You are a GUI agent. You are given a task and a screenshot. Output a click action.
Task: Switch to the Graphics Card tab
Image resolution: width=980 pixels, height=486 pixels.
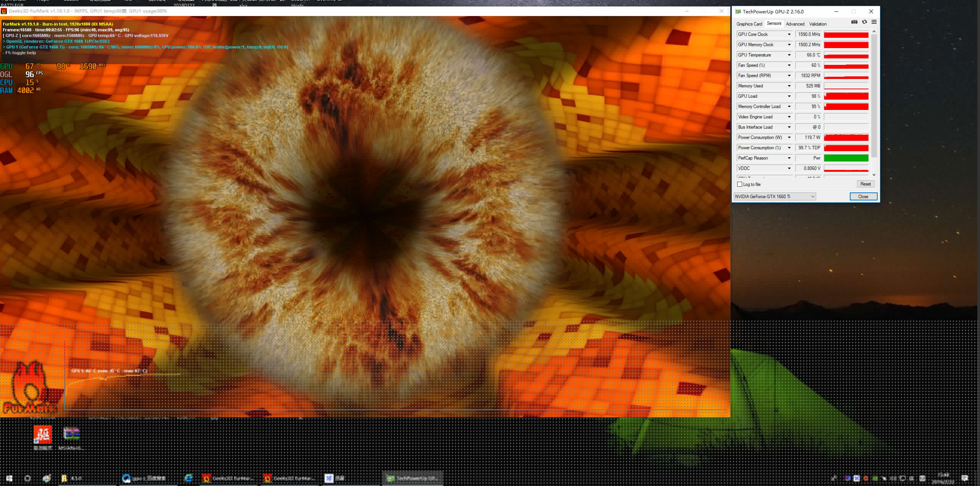coord(749,24)
